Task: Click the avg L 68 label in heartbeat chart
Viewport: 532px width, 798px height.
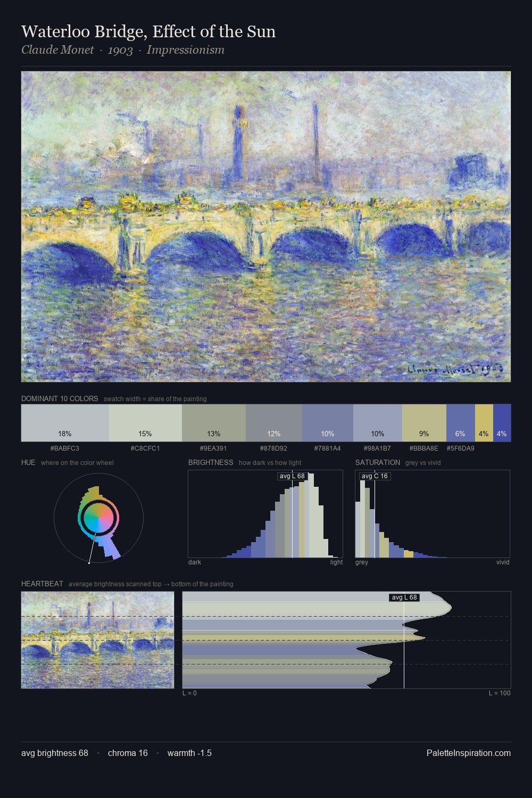Action: 404,597
